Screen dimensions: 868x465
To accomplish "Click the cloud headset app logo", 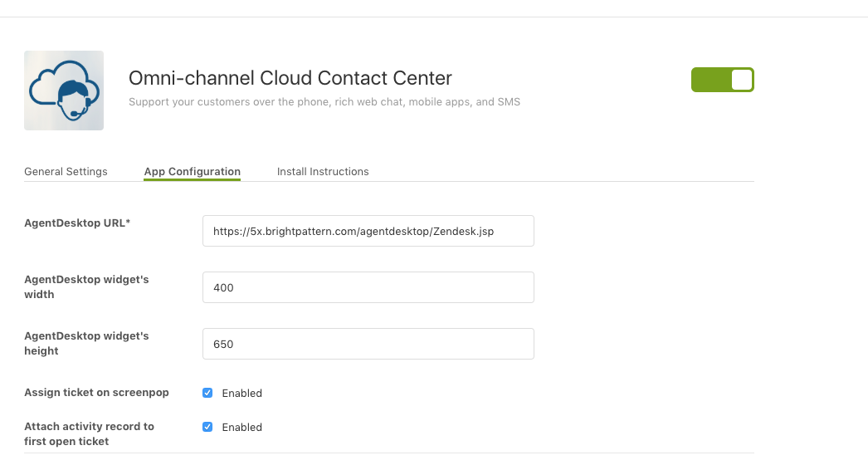I will (64, 91).
